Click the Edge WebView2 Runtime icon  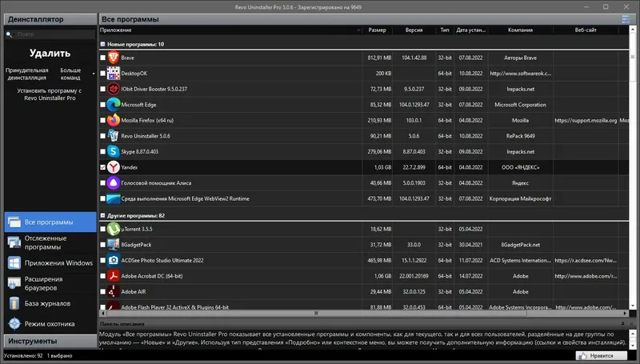pos(113,198)
